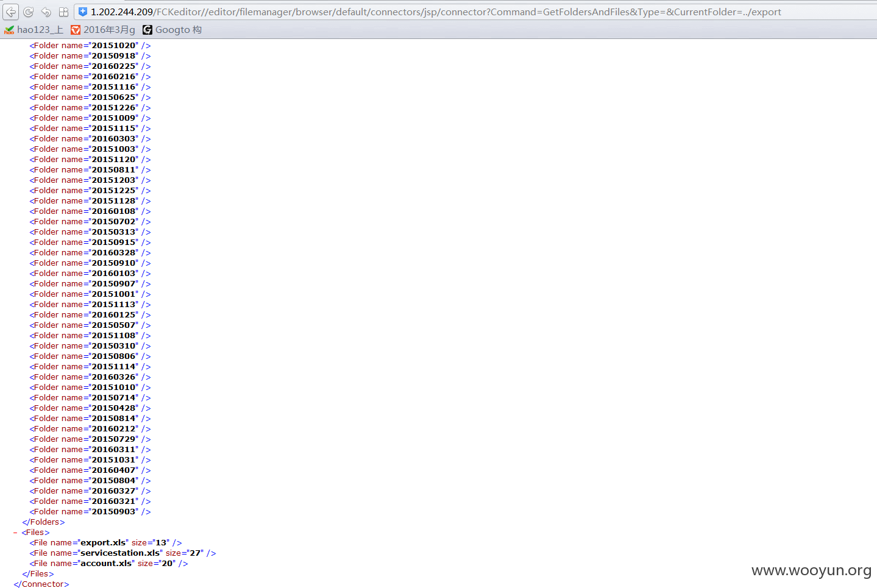Select folder name 20150313
877x588 pixels.
(113, 232)
